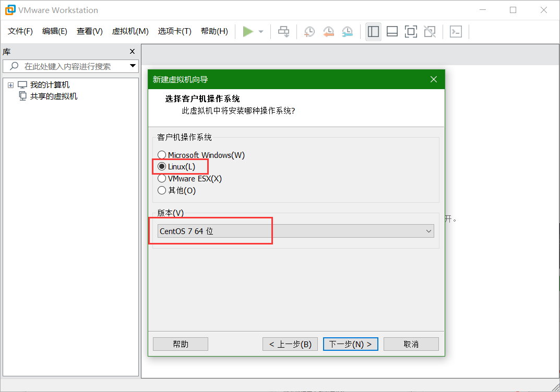Click the library search input field
The width and height of the screenshot is (560, 392).
(x=70, y=66)
